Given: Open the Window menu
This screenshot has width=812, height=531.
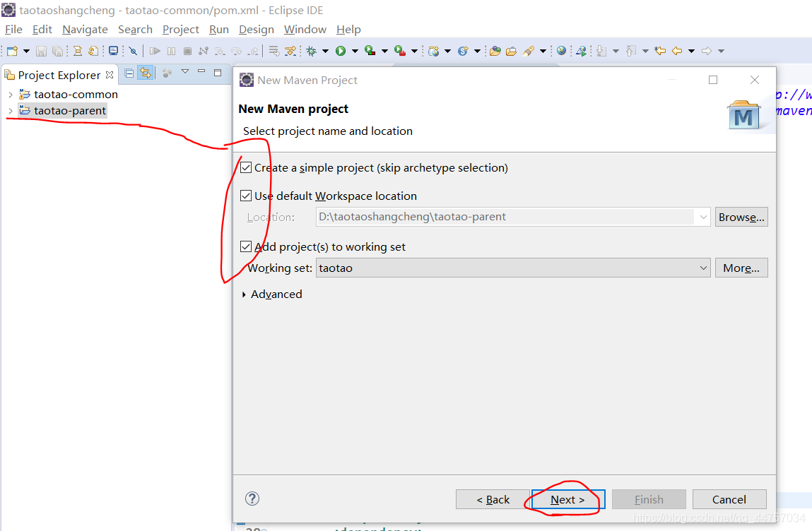Looking at the screenshot, I should [305, 30].
